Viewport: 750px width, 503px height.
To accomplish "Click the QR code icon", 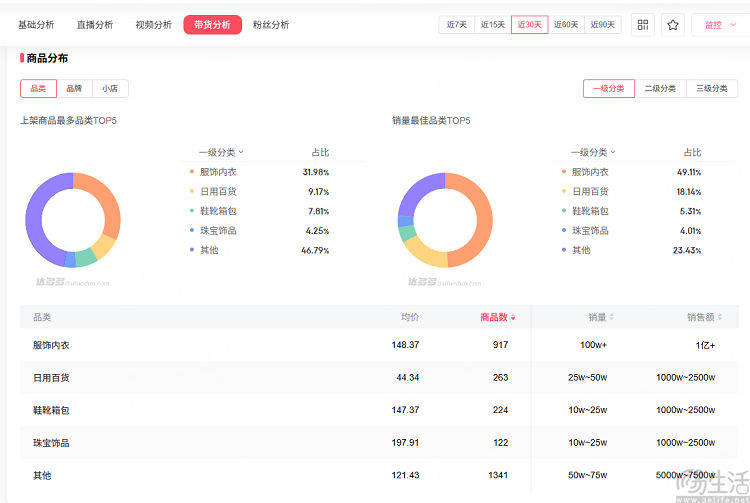I will coord(643,25).
